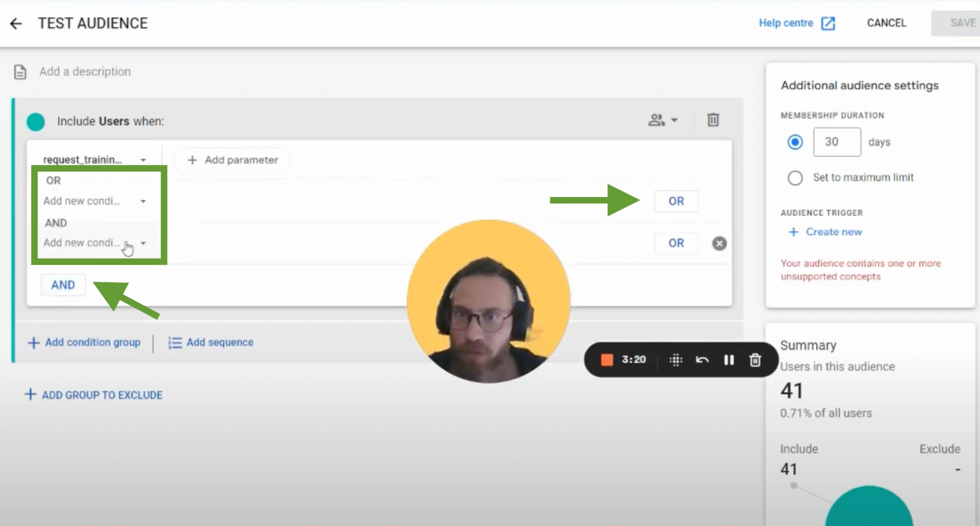Add condition group
Image resolution: width=980 pixels, height=526 pixels.
(84, 343)
